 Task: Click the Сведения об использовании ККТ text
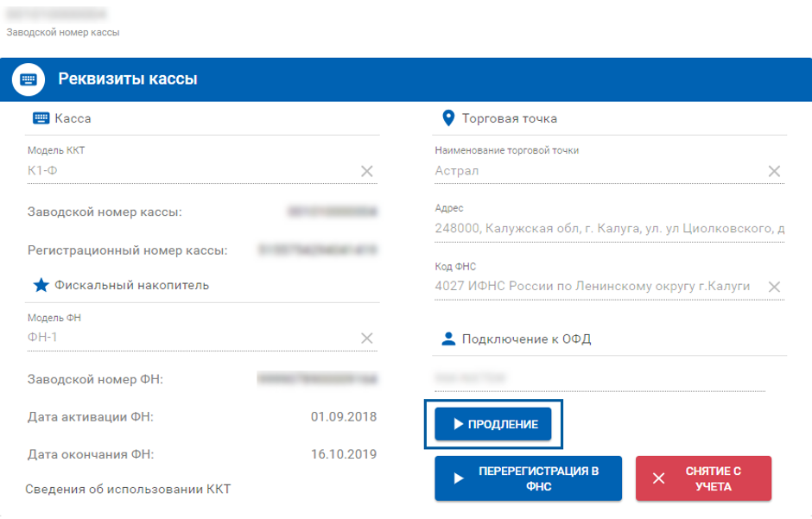click(128, 489)
